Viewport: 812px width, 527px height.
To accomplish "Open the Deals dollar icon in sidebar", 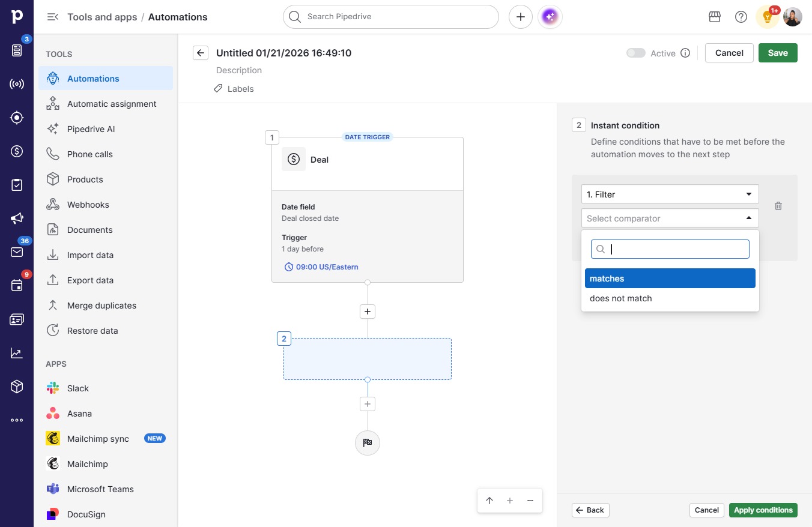I will 17,151.
